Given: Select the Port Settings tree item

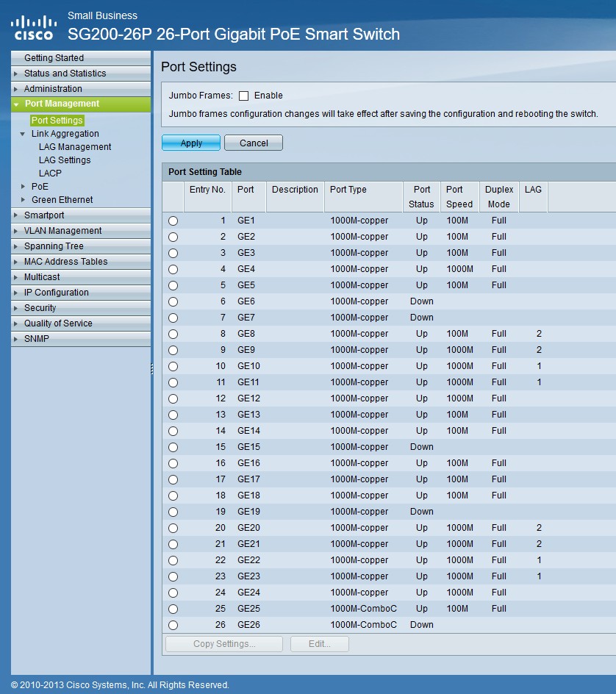Looking at the screenshot, I should pos(57,121).
